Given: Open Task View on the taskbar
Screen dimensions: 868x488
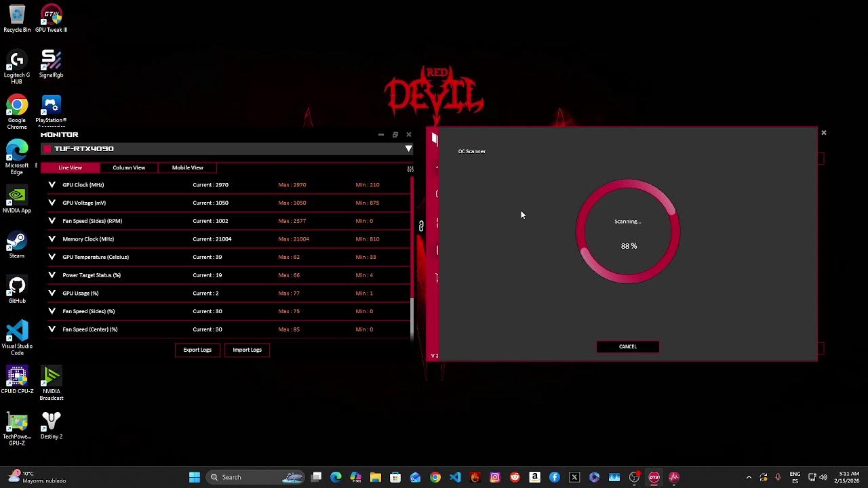Looking at the screenshot, I should click(x=316, y=477).
